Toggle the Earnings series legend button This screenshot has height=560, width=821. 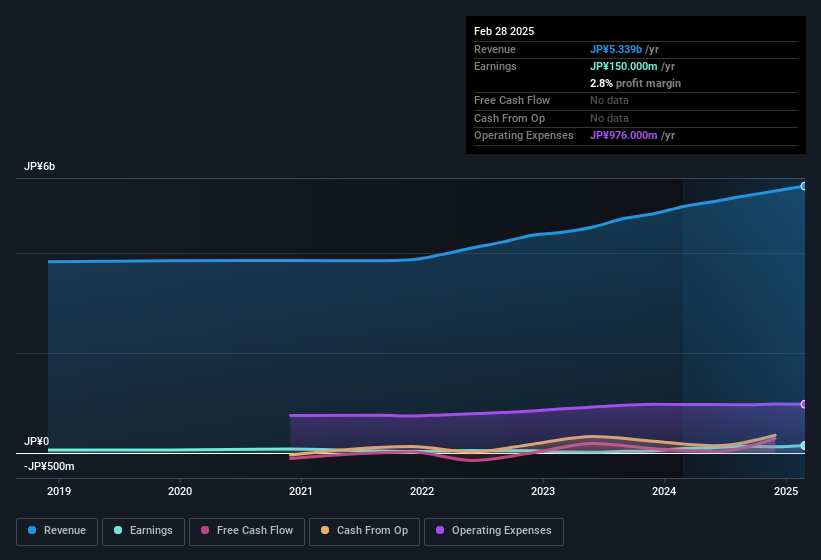(143, 532)
